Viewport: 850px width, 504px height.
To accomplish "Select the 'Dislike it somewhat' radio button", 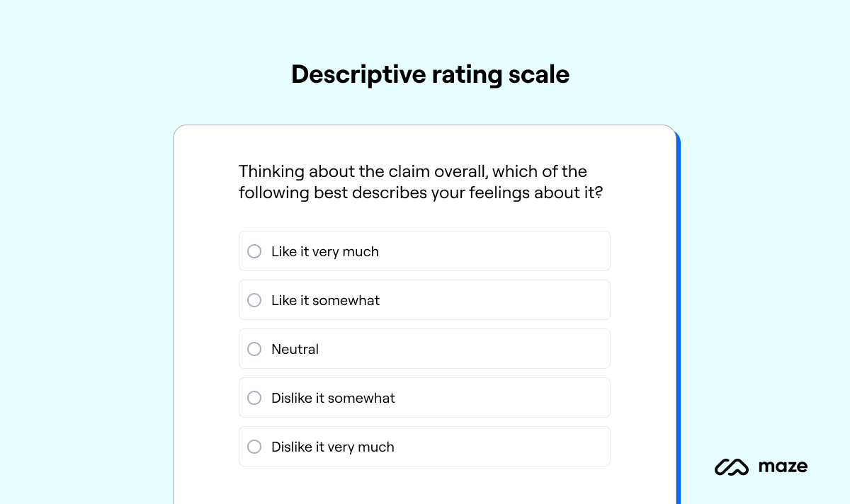I will (254, 397).
